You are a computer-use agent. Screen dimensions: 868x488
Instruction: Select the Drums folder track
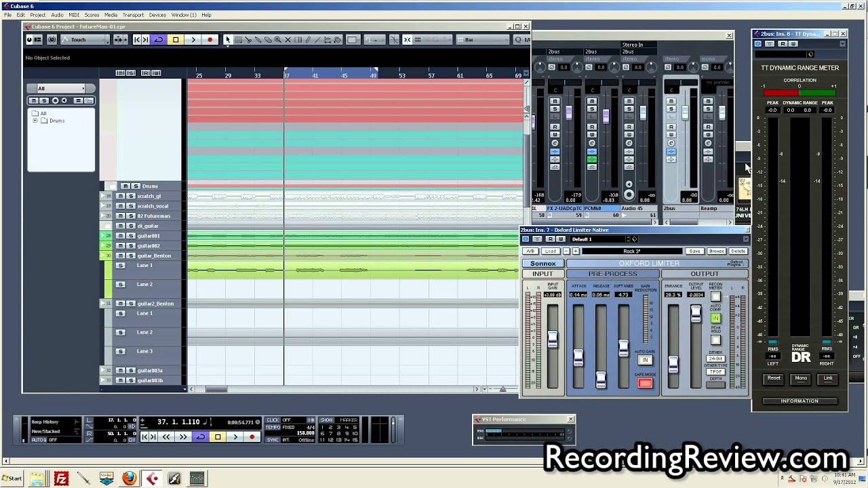[x=150, y=186]
